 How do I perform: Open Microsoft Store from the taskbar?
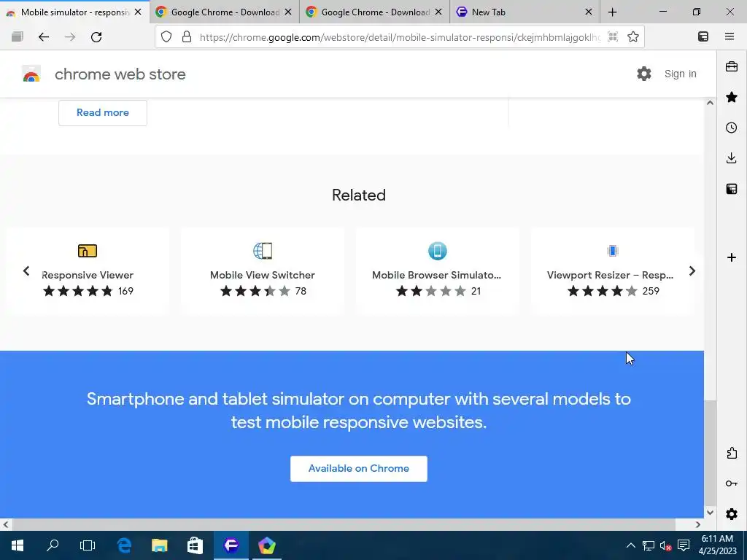tap(195, 545)
